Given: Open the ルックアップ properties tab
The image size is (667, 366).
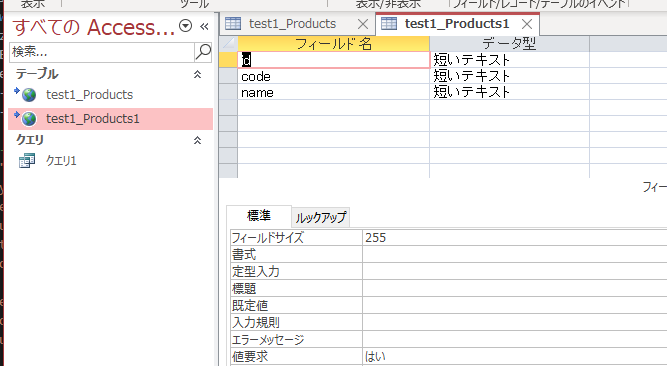Looking at the screenshot, I should [321, 217].
